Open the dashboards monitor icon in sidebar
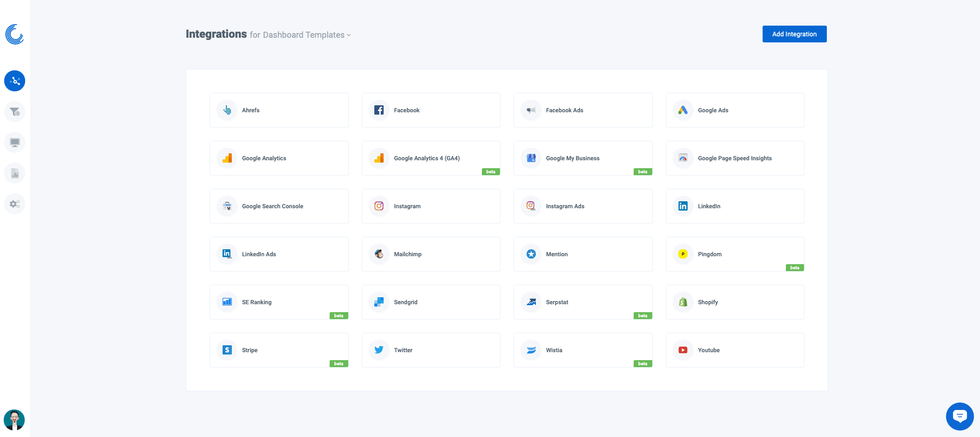Viewport: 980px width, 437px height. (15, 143)
